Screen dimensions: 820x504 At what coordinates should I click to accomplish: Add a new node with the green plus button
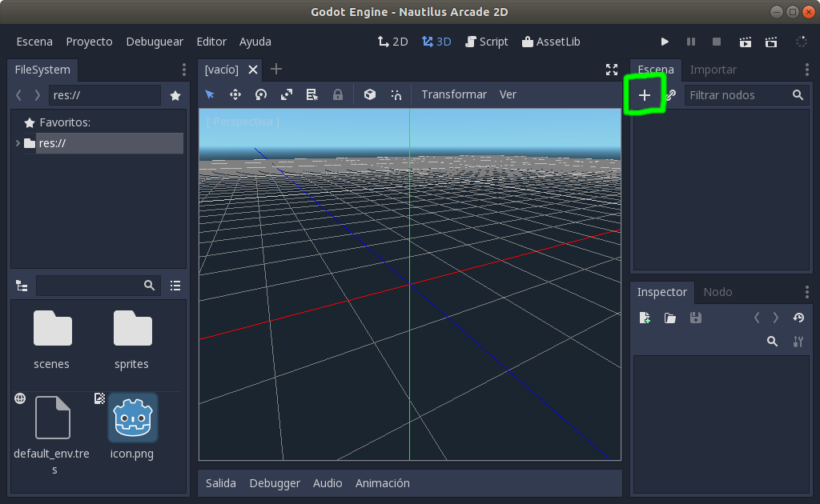click(x=645, y=94)
